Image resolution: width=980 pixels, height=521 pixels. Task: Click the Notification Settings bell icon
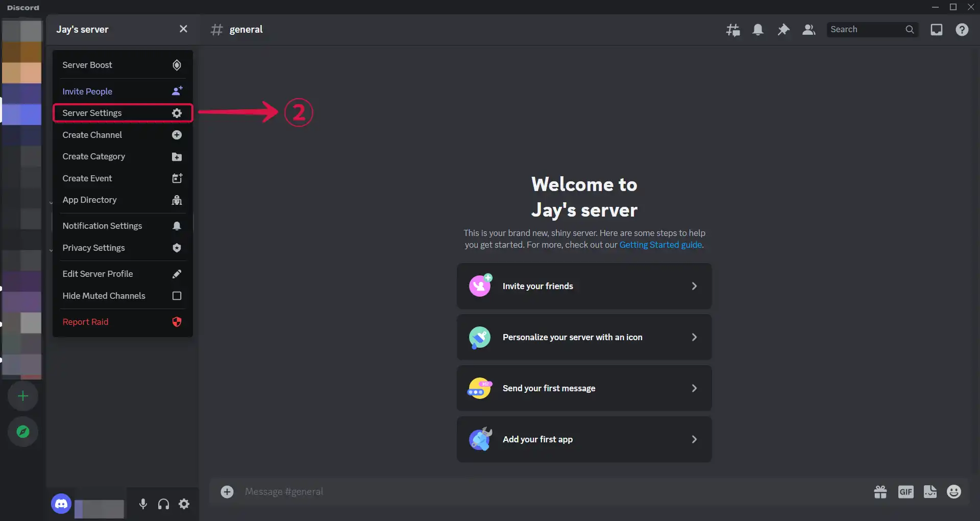pyautogui.click(x=177, y=226)
